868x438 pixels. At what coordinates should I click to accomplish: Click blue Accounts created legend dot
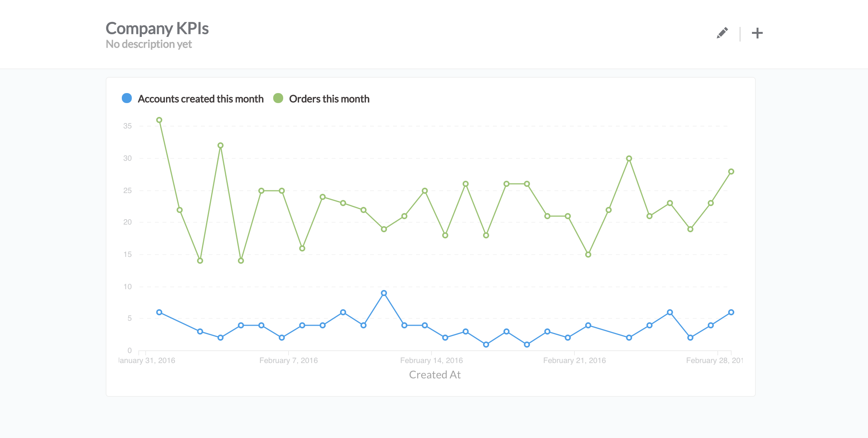point(127,98)
